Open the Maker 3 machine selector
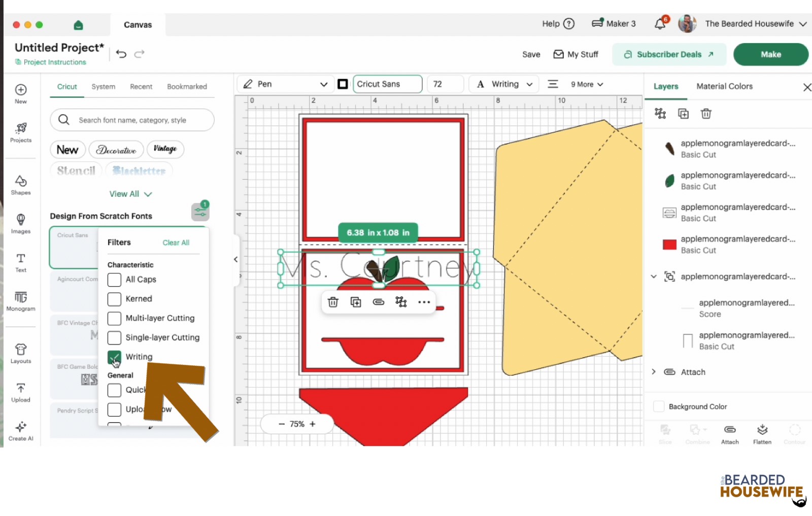The height and width of the screenshot is (516, 812). [614, 24]
